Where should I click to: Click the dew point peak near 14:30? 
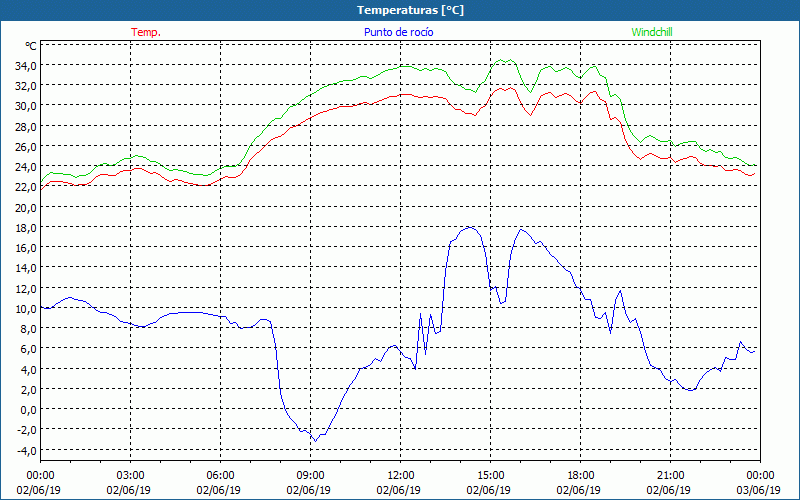point(470,228)
